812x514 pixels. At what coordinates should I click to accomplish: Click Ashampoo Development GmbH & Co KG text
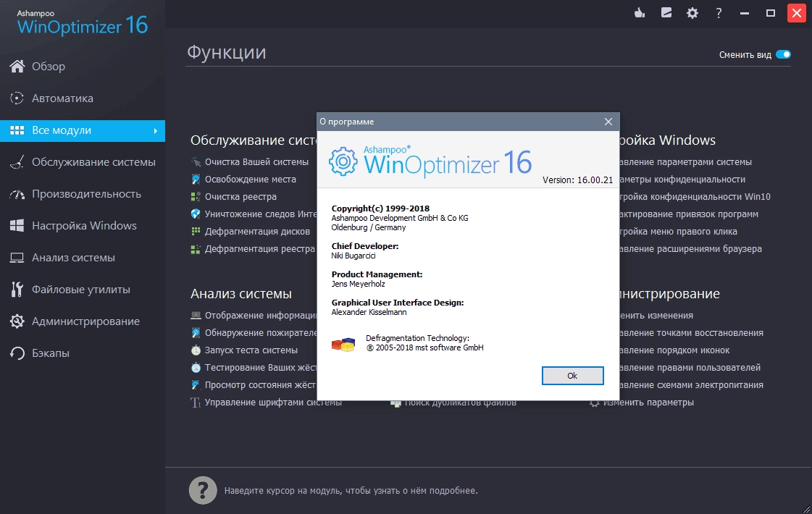click(400, 218)
